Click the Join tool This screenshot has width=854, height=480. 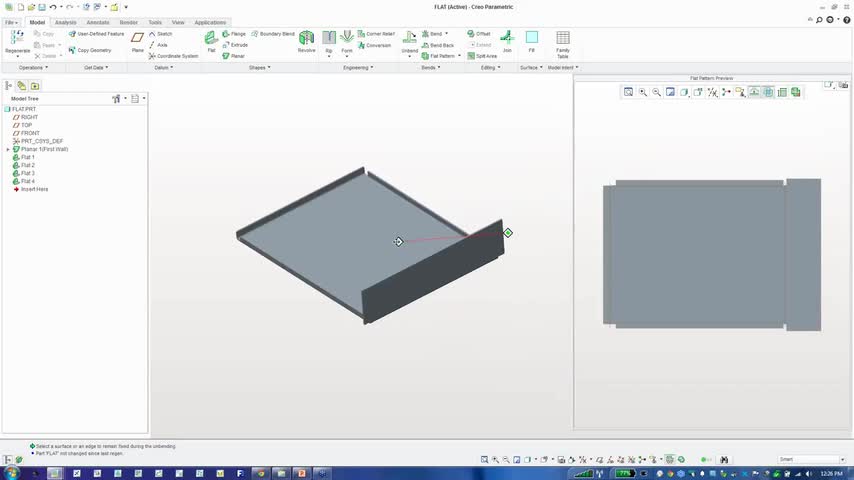point(507,41)
